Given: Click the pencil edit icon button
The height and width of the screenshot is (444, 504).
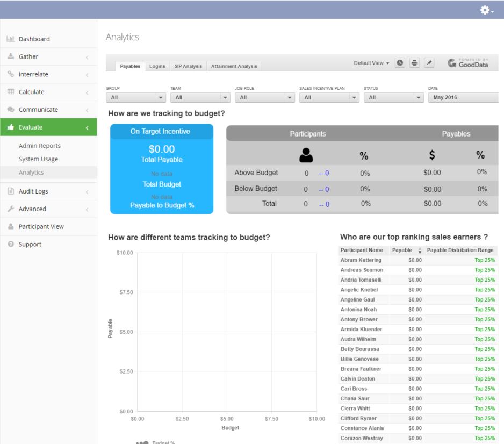Looking at the screenshot, I should point(429,63).
